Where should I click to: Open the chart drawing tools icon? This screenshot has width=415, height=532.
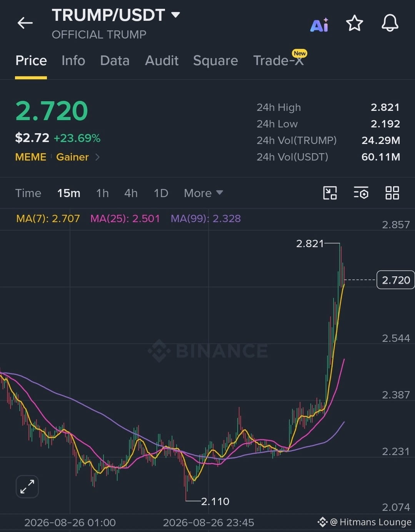pyautogui.click(x=330, y=193)
